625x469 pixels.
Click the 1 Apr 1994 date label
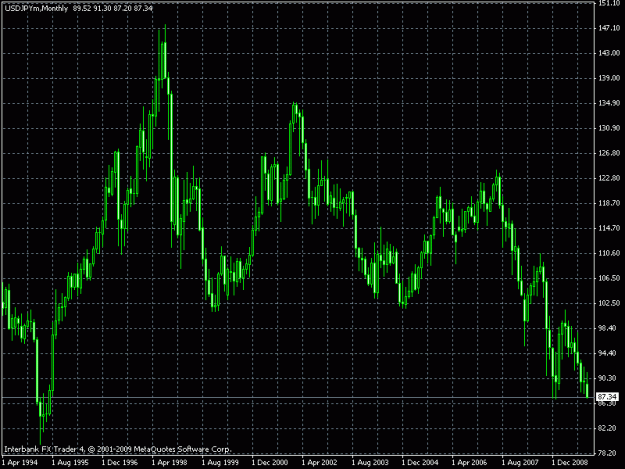[20, 463]
